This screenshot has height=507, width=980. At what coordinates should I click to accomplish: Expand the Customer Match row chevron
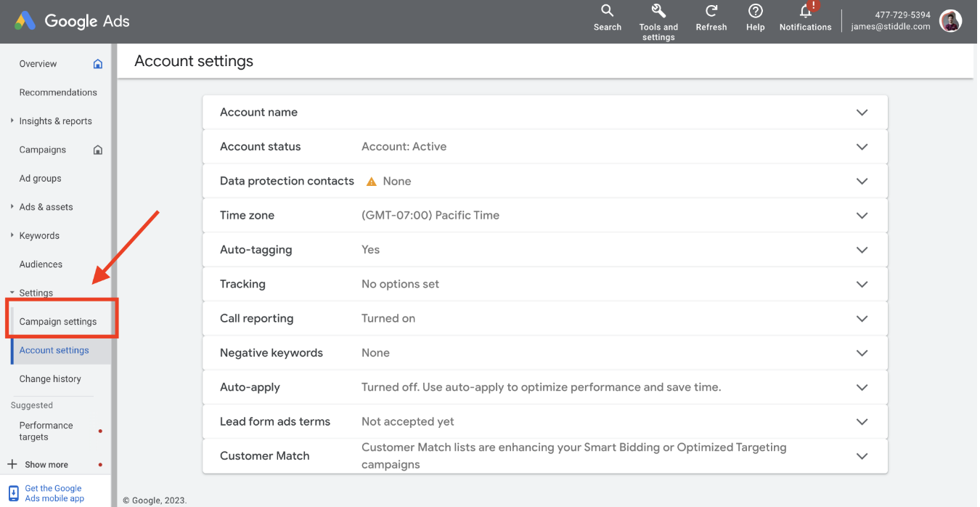(x=862, y=456)
